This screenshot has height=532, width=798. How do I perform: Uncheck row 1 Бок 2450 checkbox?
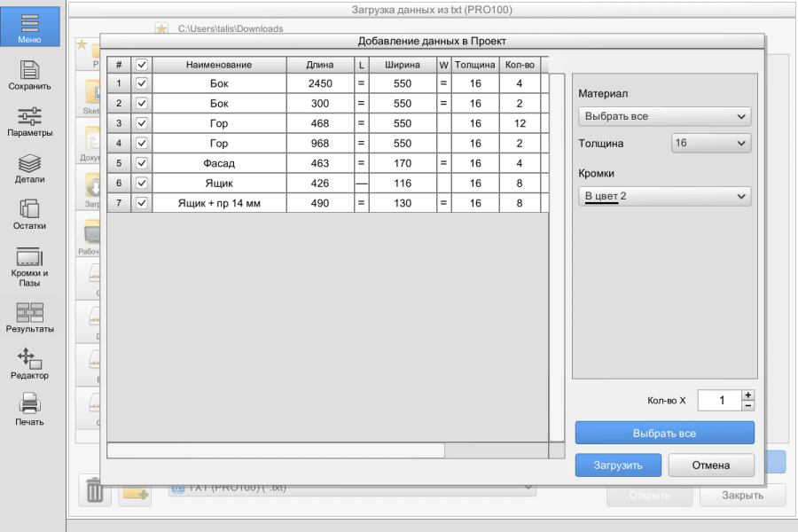(142, 83)
